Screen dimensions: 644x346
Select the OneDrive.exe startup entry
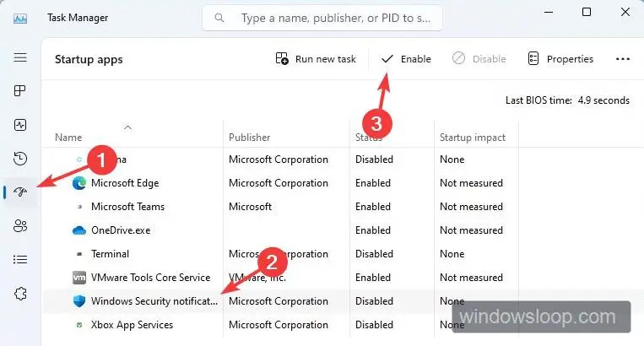[122, 230]
